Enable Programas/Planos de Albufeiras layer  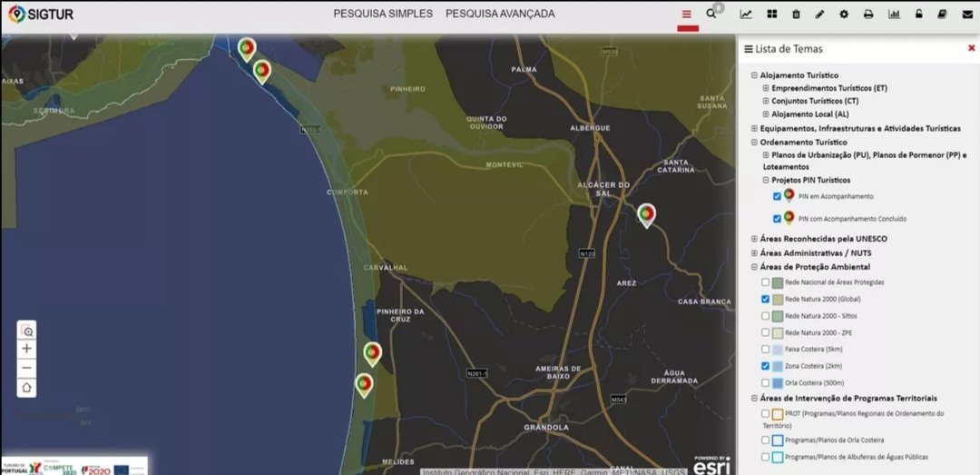pyautogui.click(x=765, y=457)
